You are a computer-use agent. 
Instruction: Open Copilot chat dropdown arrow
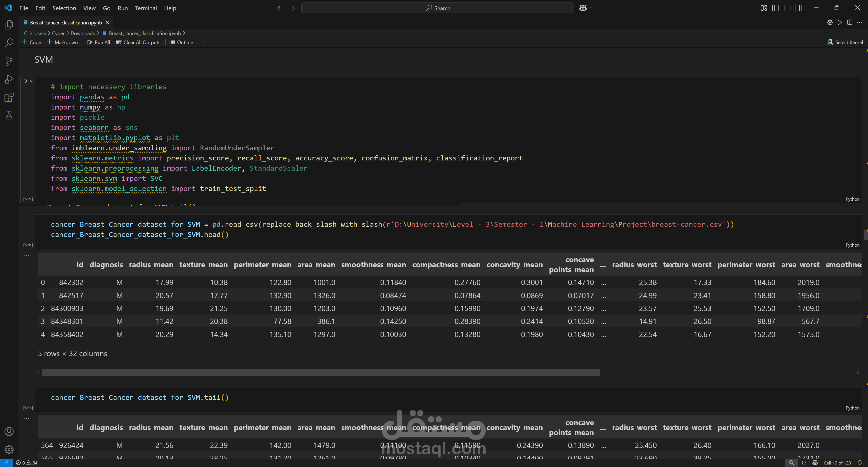(x=590, y=8)
